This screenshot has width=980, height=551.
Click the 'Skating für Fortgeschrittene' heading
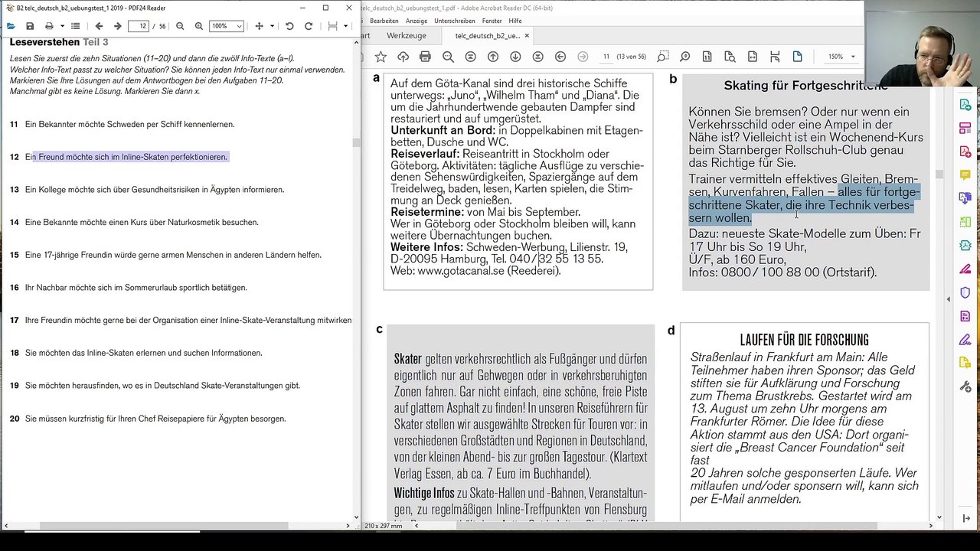click(805, 86)
